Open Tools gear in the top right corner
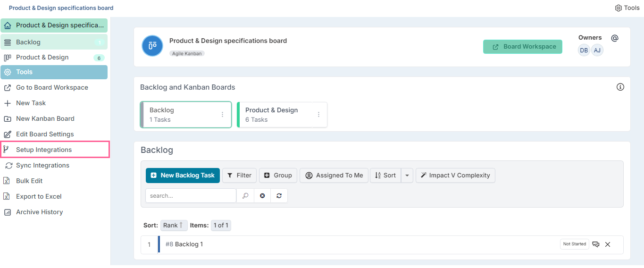The width and height of the screenshot is (644, 268). [x=627, y=8]
